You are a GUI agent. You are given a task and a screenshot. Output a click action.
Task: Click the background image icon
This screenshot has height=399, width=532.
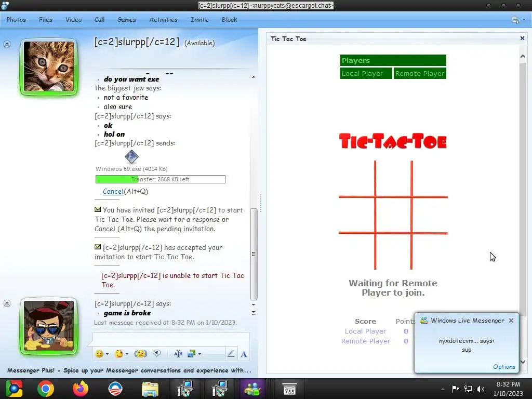pyautogui.click(x=192, y=354)
